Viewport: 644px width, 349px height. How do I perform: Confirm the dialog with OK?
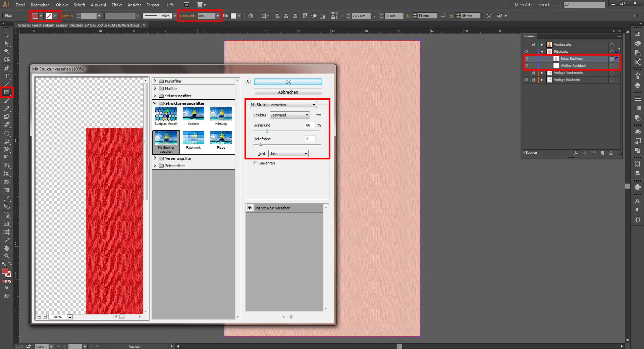click(x=288, y=82)
